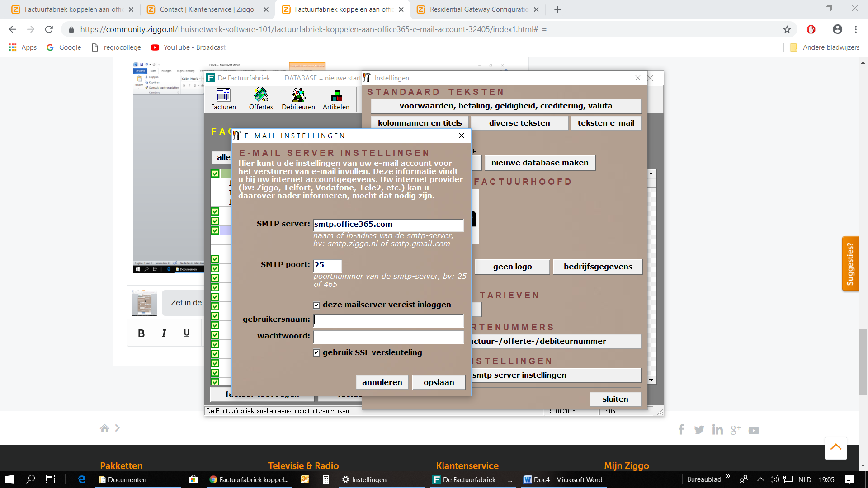Open 'kolomnamen en titels' settings
Image resolution: width=868 pixels, height=488 pixels.
pyautogui.click(x=420, y=123)
